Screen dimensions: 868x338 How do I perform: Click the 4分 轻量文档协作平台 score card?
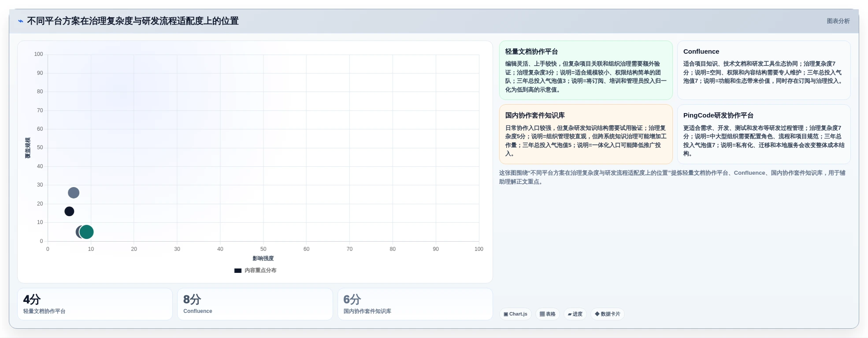(x=95, y=304)
